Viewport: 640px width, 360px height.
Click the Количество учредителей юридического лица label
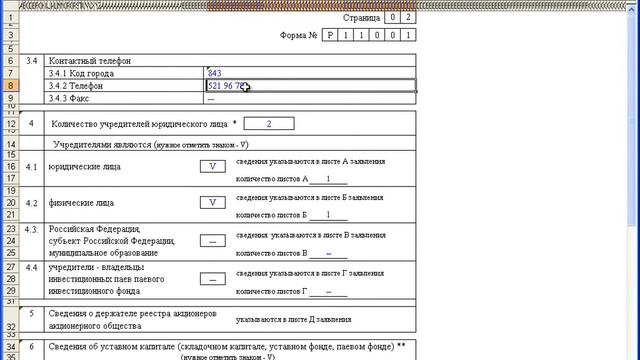pyautogui.click(x=139, y=124)
